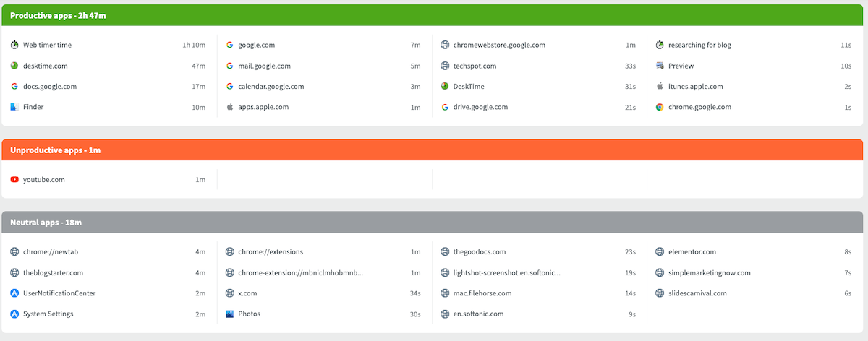Viewport: 868px width, 341px height.
Task: Select the chromewebstore.google.com label
Action: (499, 45)
